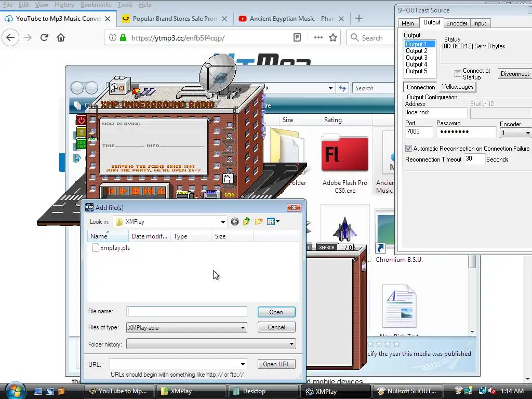The image size is (532, 399).
Task: Click XMPlay skin yellow minimize arrow button
Action: 82,132
